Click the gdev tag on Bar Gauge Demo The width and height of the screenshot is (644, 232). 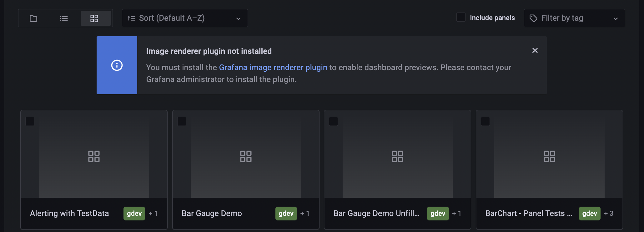point(286,214)
